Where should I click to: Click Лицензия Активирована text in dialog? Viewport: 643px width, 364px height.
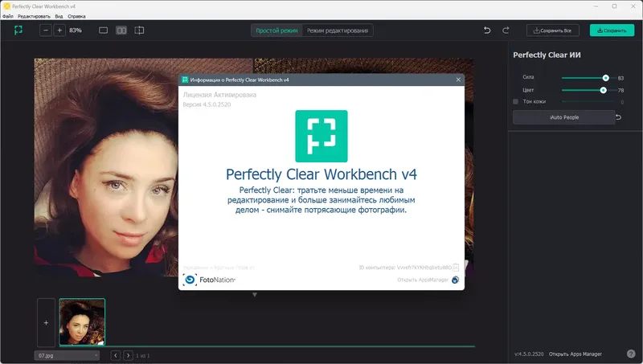coord(219,95)
